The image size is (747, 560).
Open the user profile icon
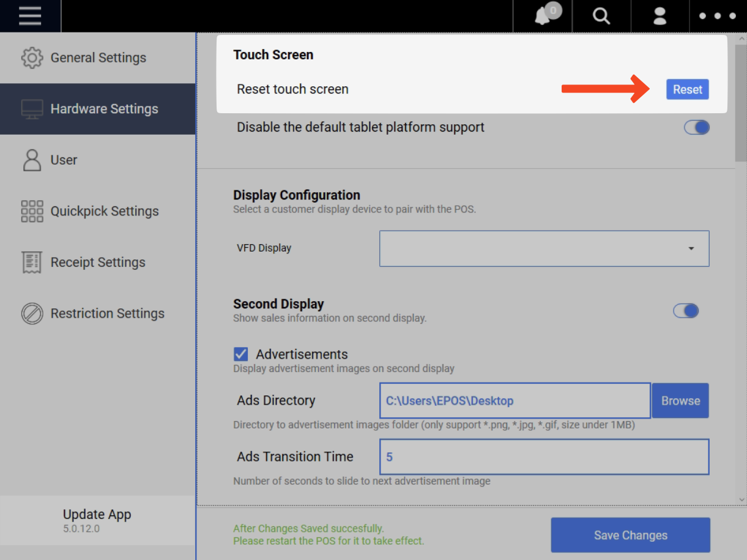(x=660, y=17)
